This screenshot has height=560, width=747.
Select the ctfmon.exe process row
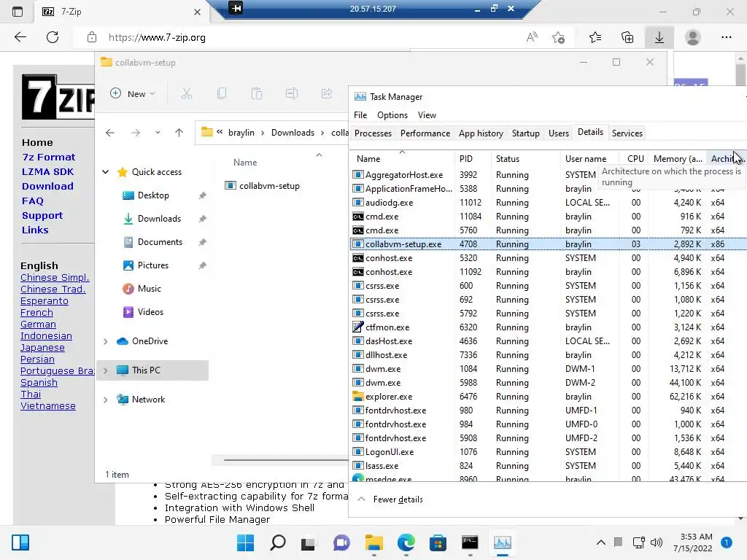coord(549,327)
